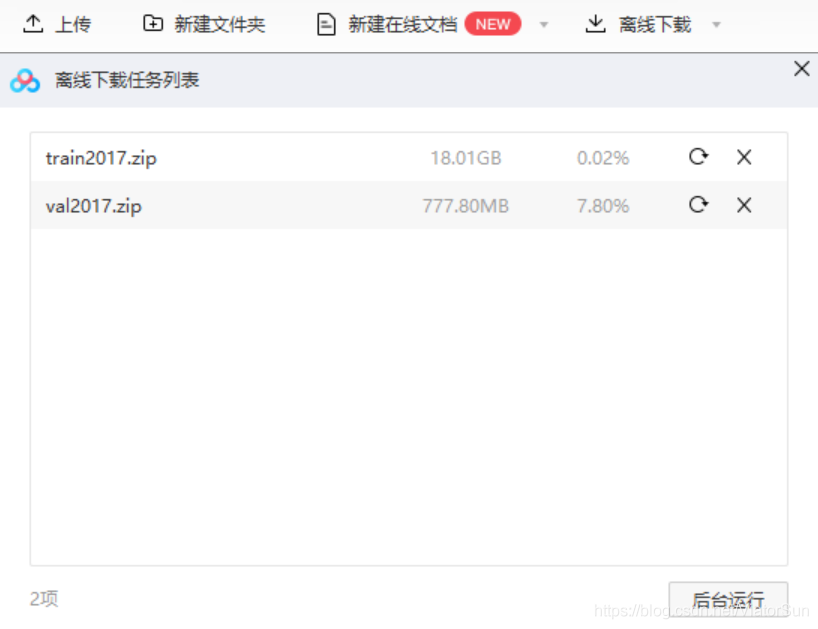The height and width of the screenshot is (629, 818).
Task: Click the 离线下载 offline download button
Action: (640, 24)
